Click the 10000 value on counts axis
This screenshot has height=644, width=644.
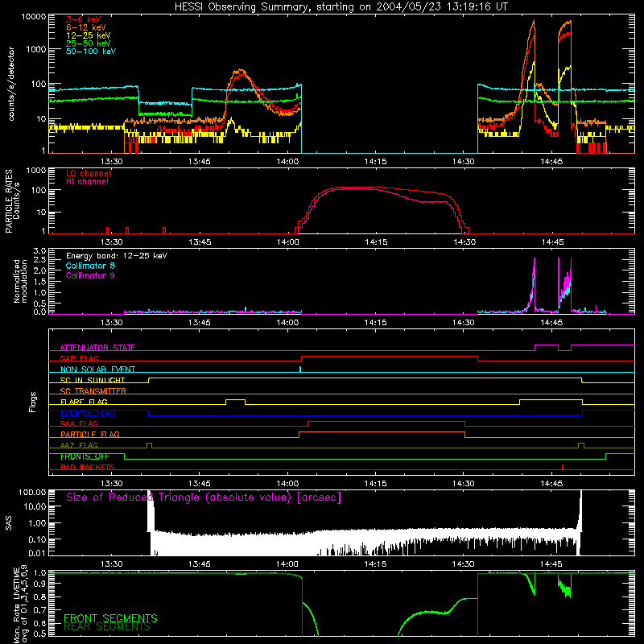pos(33,17)
